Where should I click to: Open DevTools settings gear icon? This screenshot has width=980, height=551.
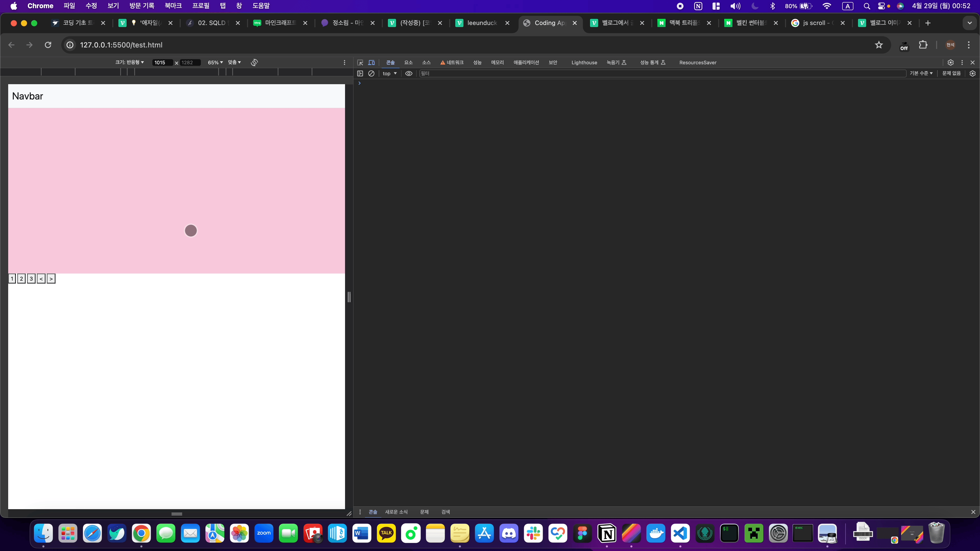pos(950,62)
